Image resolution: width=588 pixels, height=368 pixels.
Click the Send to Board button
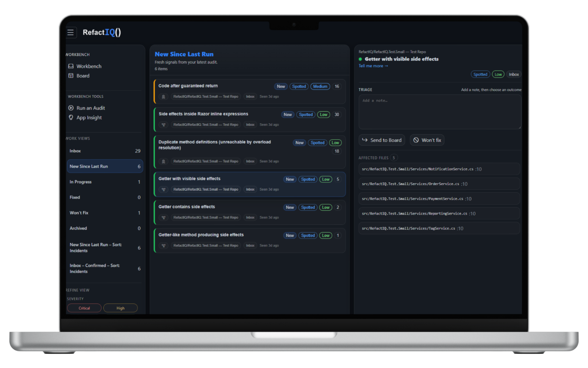point(382,140)
